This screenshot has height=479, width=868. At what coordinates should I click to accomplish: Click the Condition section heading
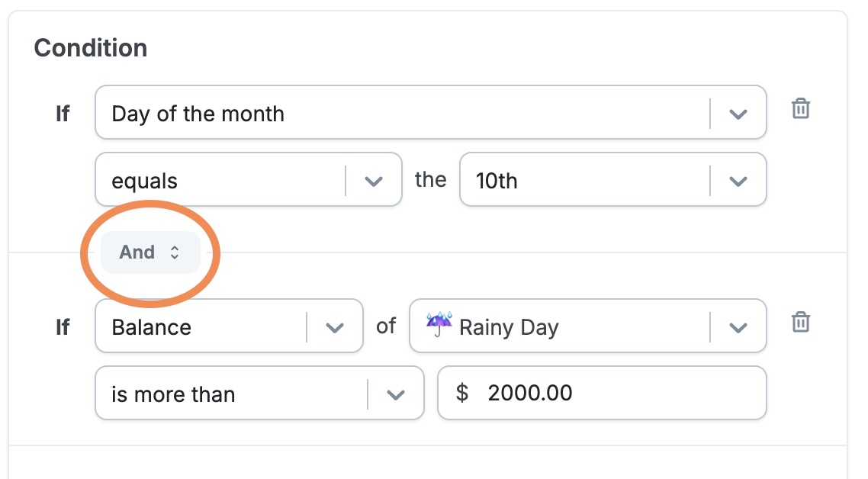coord(91,47)
